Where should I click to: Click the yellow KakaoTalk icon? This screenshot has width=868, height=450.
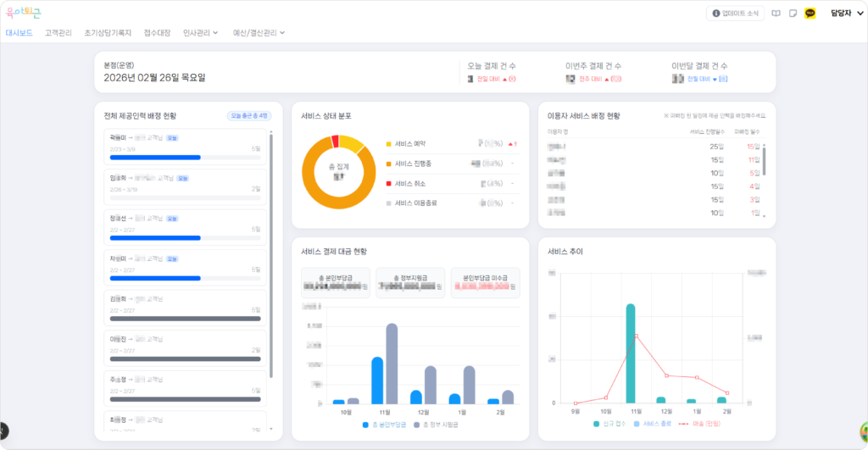pos(810,14)
